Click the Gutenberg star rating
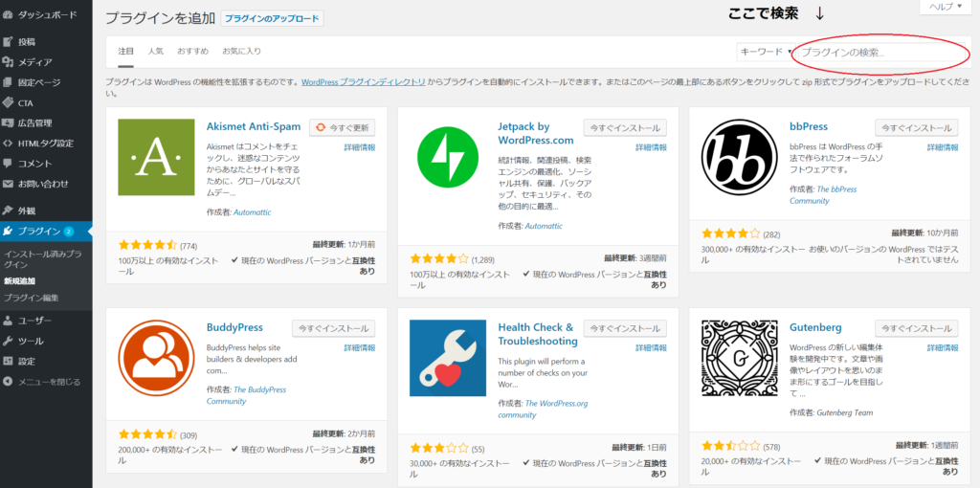 pos(731,446)
